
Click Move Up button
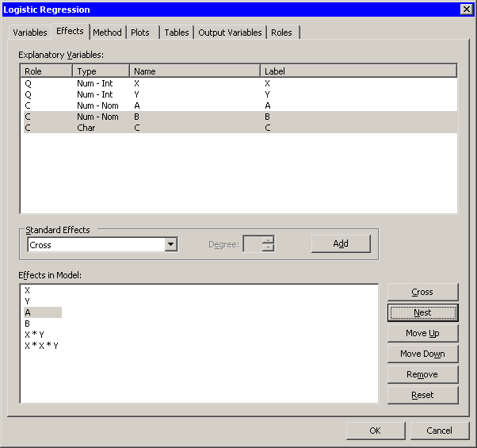422,333
